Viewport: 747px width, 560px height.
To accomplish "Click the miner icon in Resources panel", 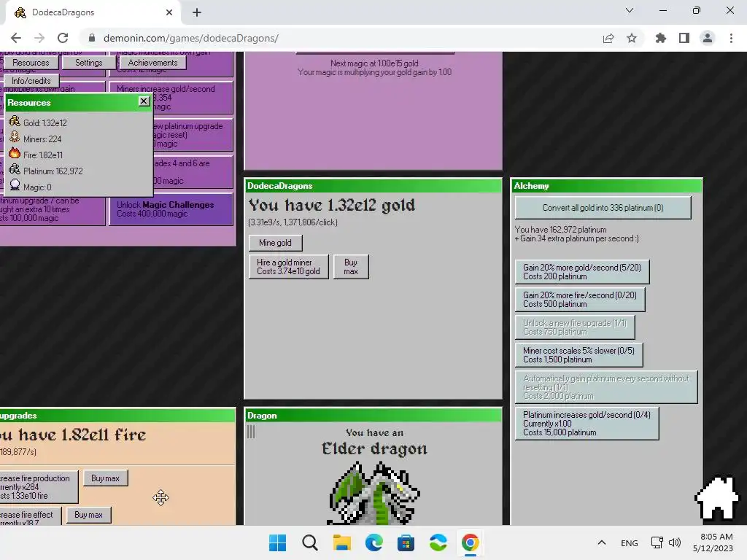I will pos(15,138).
